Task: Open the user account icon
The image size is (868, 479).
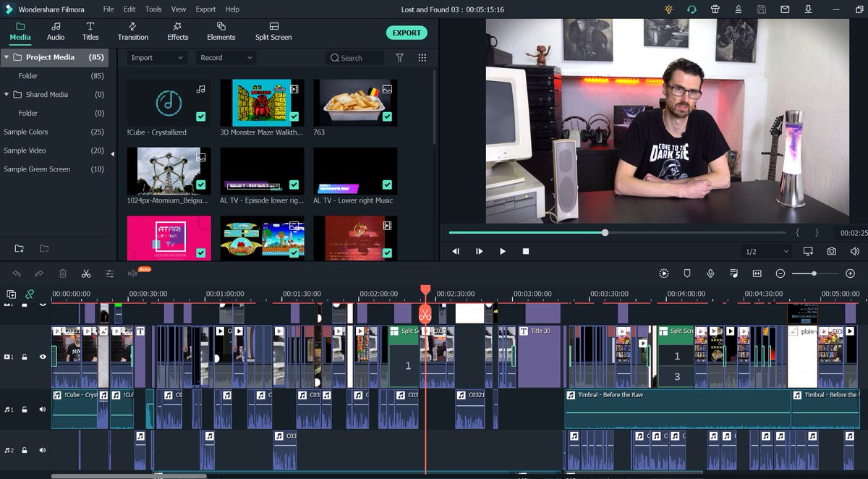Action: click(x=738, y=9)
